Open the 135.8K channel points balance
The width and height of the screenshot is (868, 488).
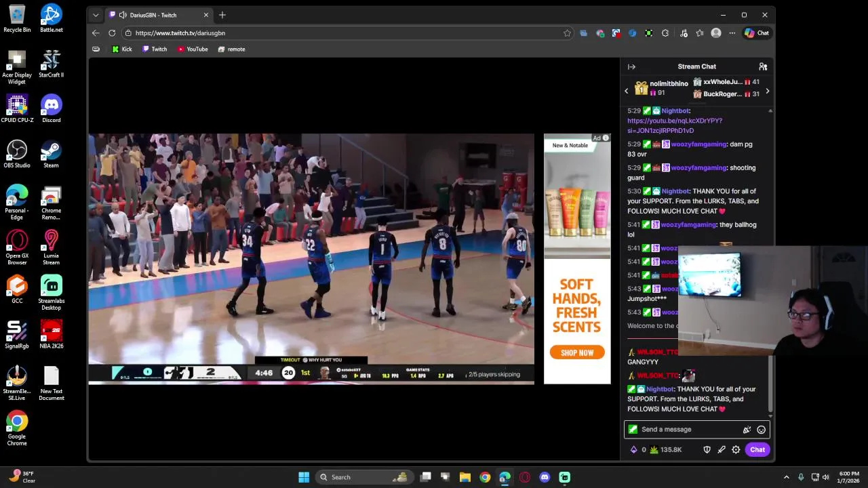coord(665,449)
